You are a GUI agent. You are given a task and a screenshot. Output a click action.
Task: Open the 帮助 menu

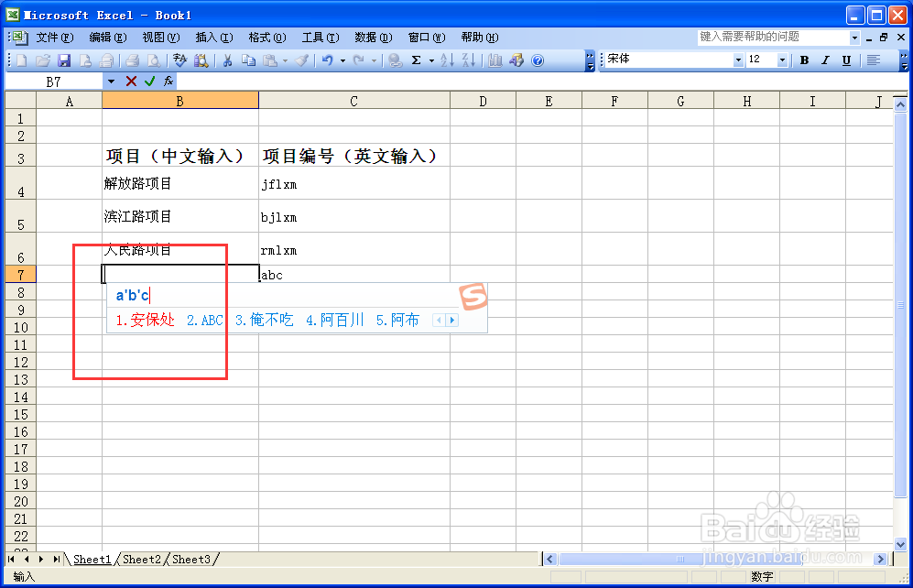coord(479,38)
